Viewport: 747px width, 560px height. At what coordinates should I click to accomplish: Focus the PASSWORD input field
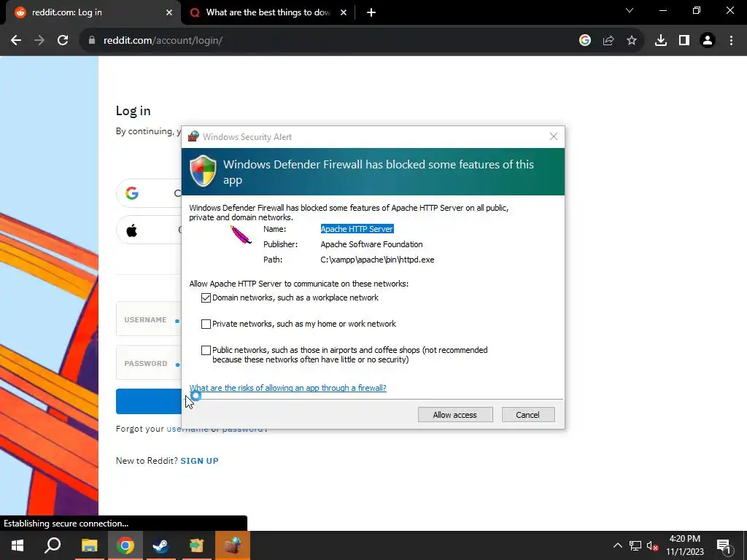click(149, 363)
